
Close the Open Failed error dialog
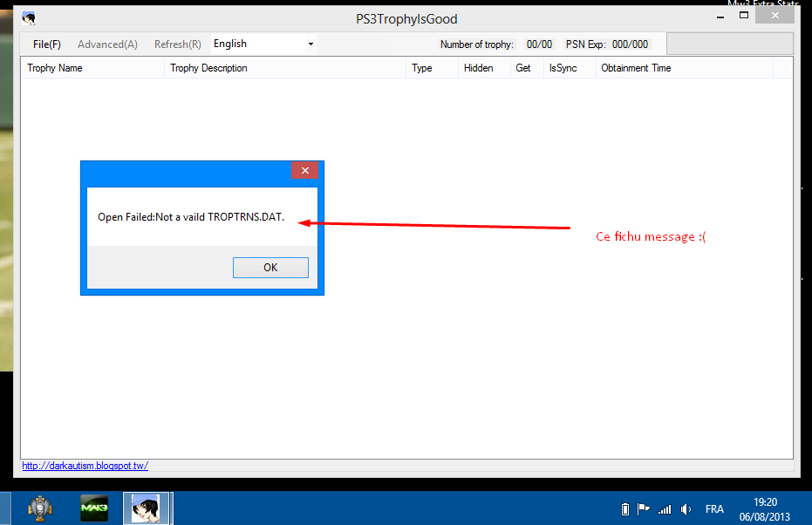(305, 170)
